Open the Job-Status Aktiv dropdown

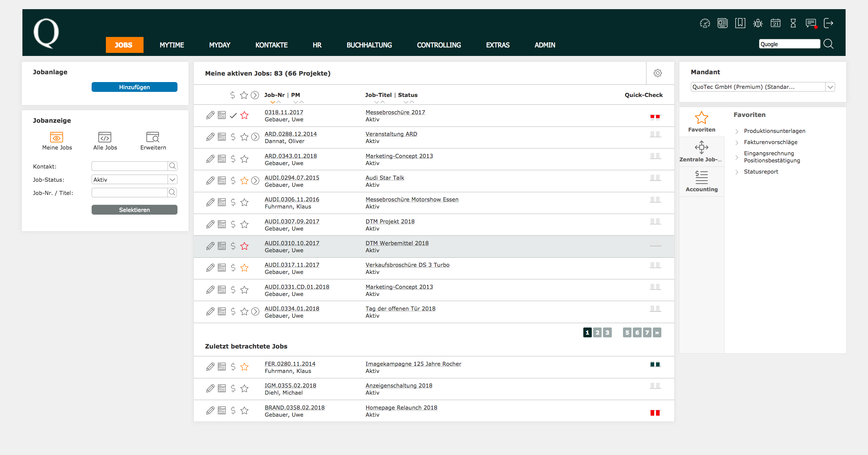172,180
